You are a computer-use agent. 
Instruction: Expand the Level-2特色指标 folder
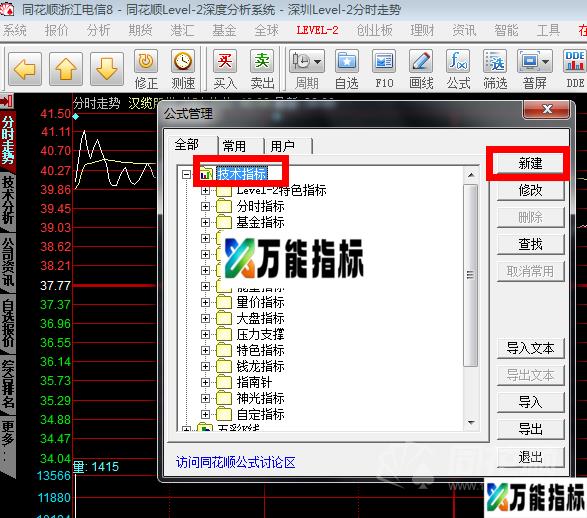205,191
